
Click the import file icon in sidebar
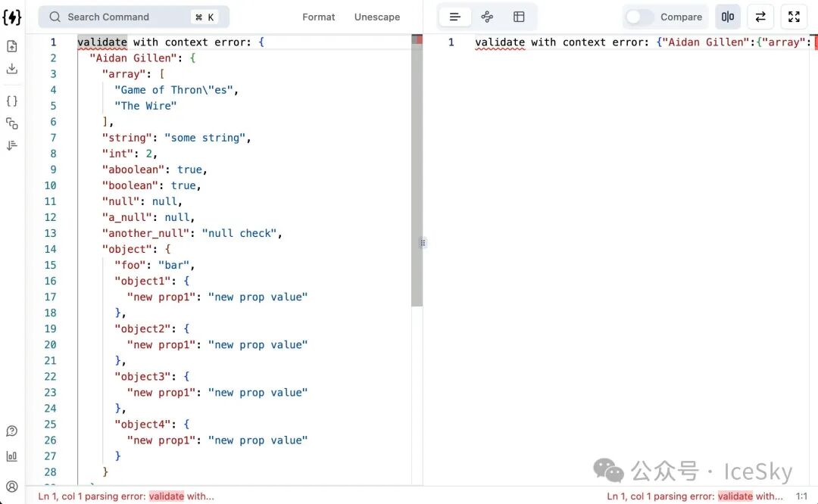tap(12, 47)
